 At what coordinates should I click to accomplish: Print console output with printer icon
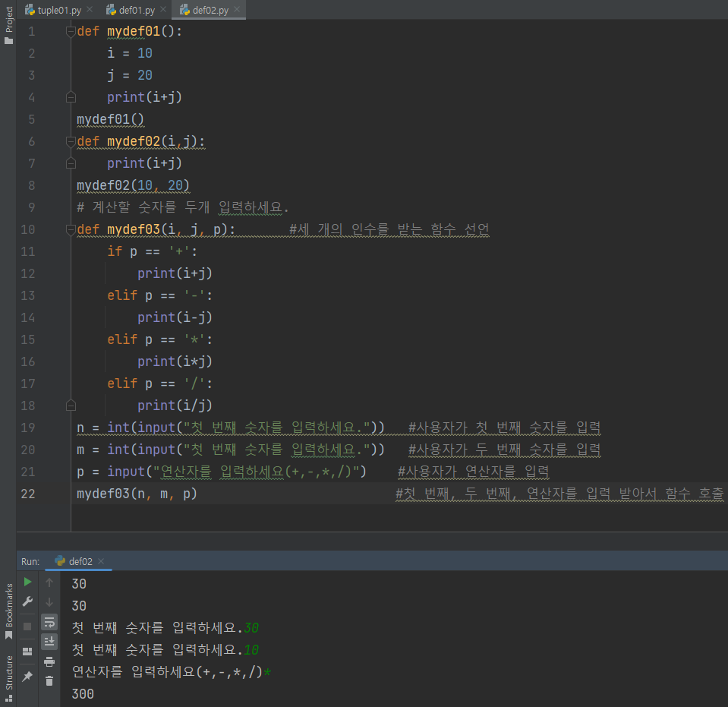click(49, 661)
